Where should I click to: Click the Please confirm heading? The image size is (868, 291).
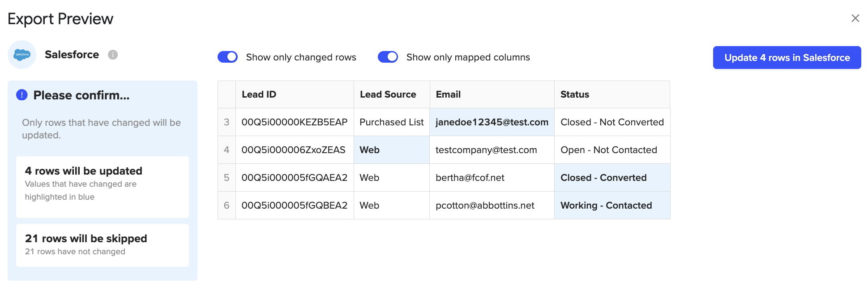(81, 95)
